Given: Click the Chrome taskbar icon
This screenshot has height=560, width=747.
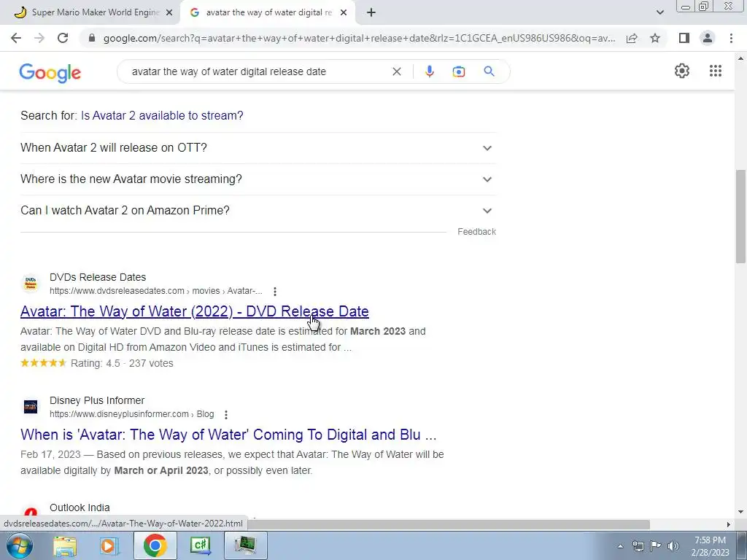Looking at the screenshot, I should click(155, 545).
